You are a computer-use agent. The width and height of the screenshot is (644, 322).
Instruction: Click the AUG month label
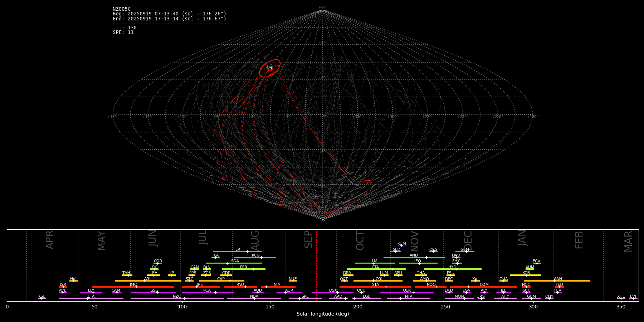point(255,240)
